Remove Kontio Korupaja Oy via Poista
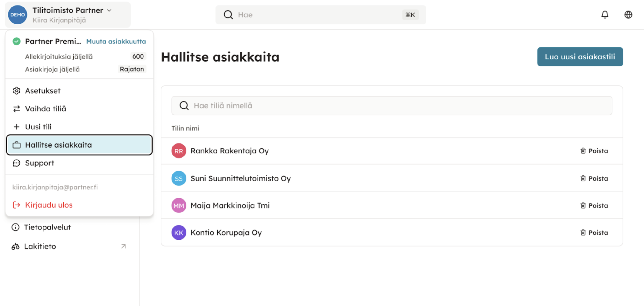 click(x=594, y=233)
